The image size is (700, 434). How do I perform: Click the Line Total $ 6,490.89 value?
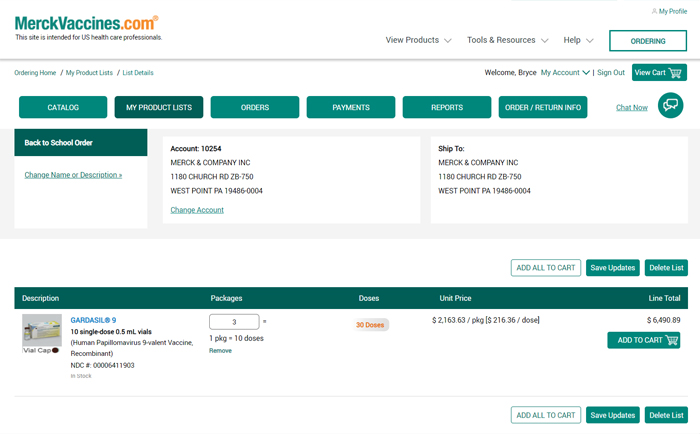coord(663,320)
